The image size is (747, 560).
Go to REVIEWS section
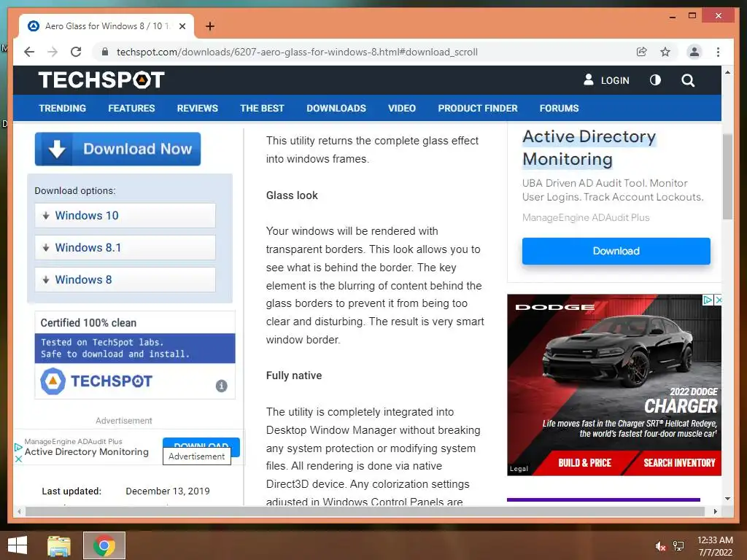coord(197,108)
